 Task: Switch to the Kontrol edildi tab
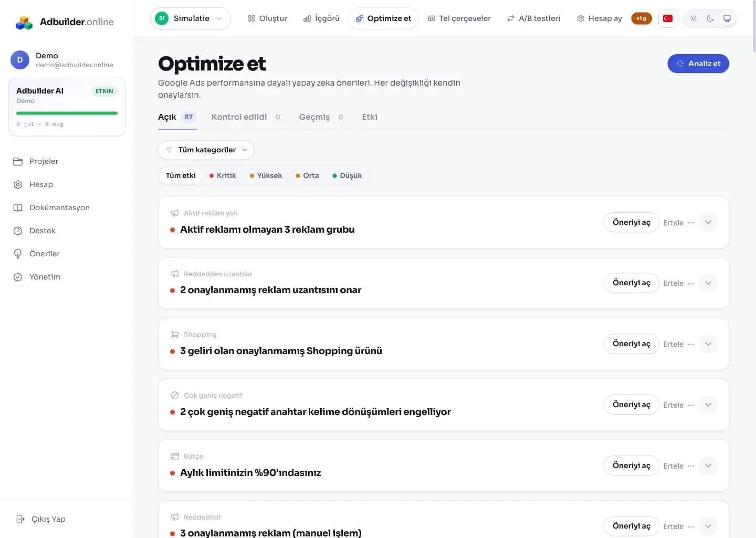click(247, 117)
